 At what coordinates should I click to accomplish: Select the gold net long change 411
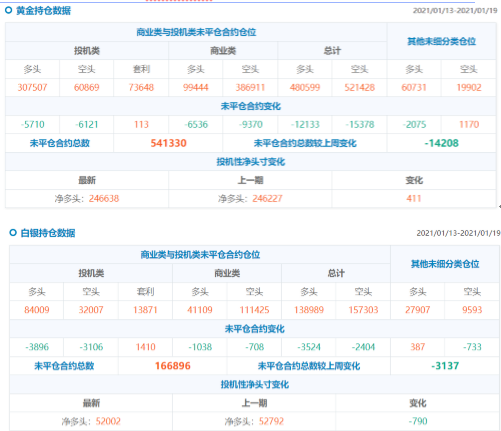click(414, 199)
